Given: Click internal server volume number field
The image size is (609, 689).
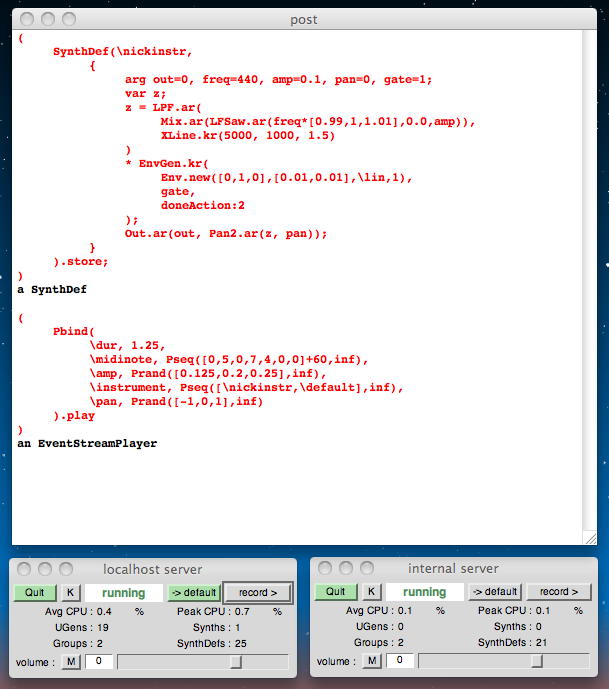Looking at the screenshot, I should tap(400, 660).
